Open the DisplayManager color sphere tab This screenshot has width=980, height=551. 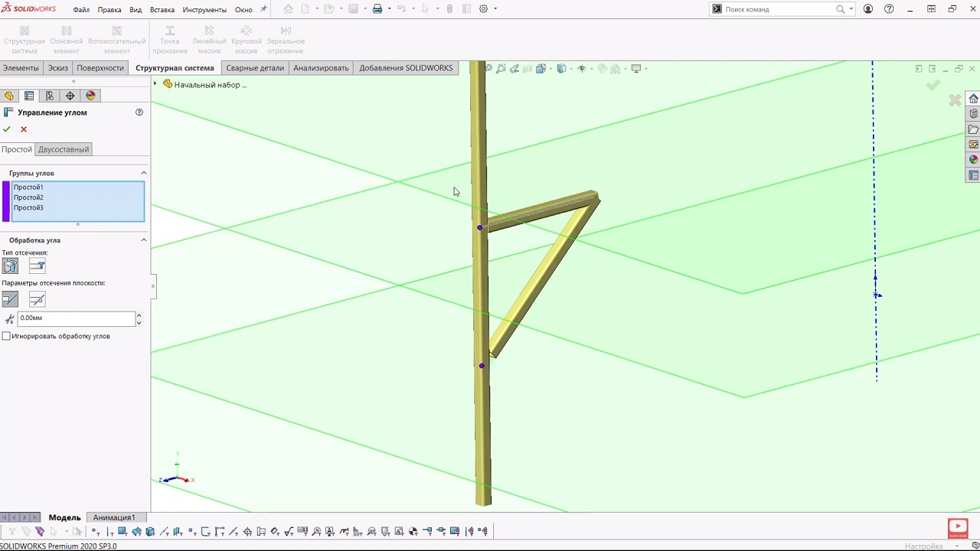[90, 96]
